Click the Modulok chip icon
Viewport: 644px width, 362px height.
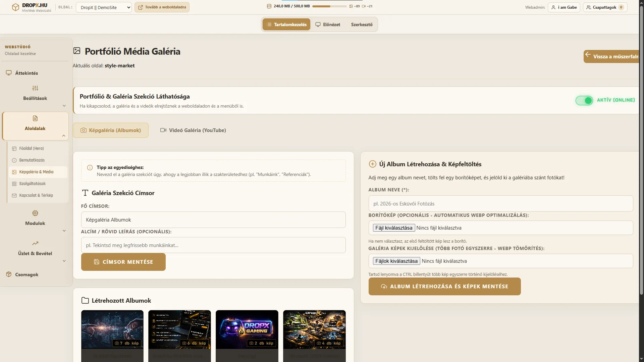point(35,213)
